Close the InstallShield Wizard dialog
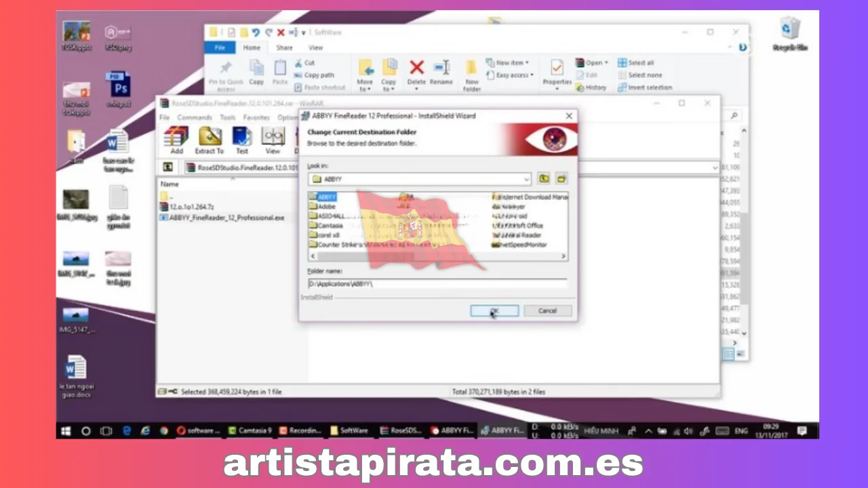Image resolution: width=868 pixels, height=488 pixels. click(x=569, y=116)
